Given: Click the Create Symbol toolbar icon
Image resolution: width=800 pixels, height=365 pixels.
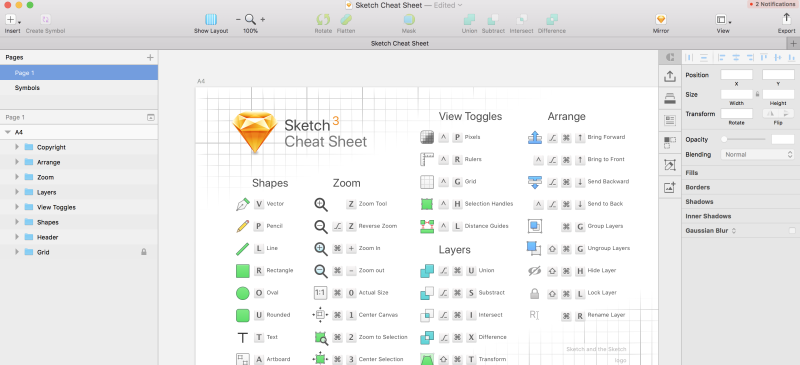Looking at the screenshot, I should pyautogui.click(x=45, y=20).
